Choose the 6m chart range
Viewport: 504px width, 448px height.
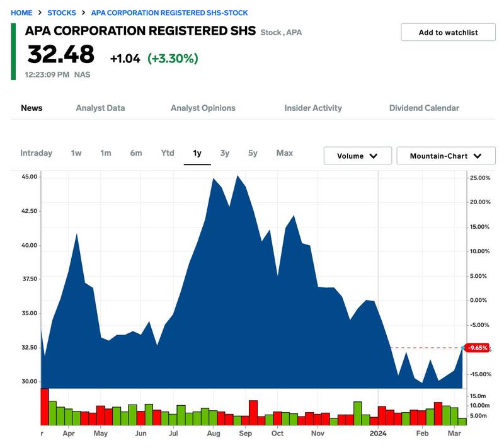pos(136,153)
